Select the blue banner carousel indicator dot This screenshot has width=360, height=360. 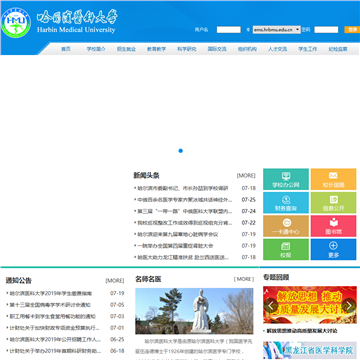(181, 151)
